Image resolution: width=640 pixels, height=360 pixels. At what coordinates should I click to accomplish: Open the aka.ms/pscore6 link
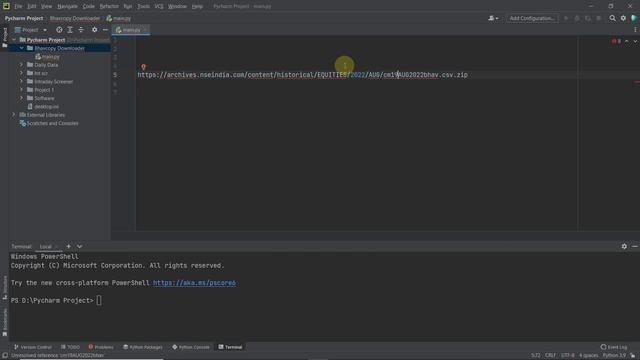tap(194, 283)
